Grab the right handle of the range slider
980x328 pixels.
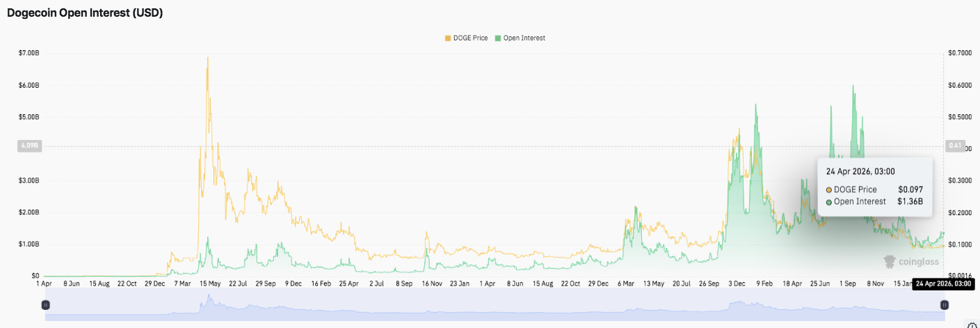point(944,305)
